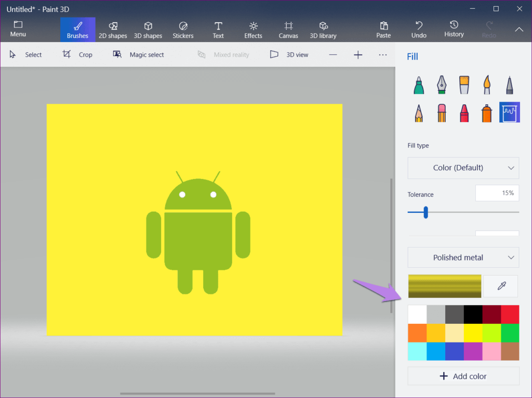Click the Add color button
Screen dimensions: 532x398
tap(463, 376)
